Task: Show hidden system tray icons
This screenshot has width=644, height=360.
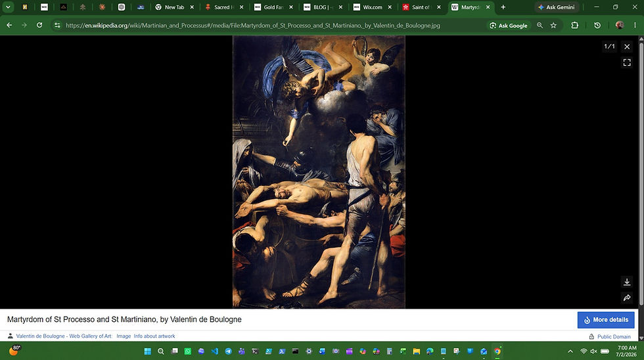Action: (570, 351)
